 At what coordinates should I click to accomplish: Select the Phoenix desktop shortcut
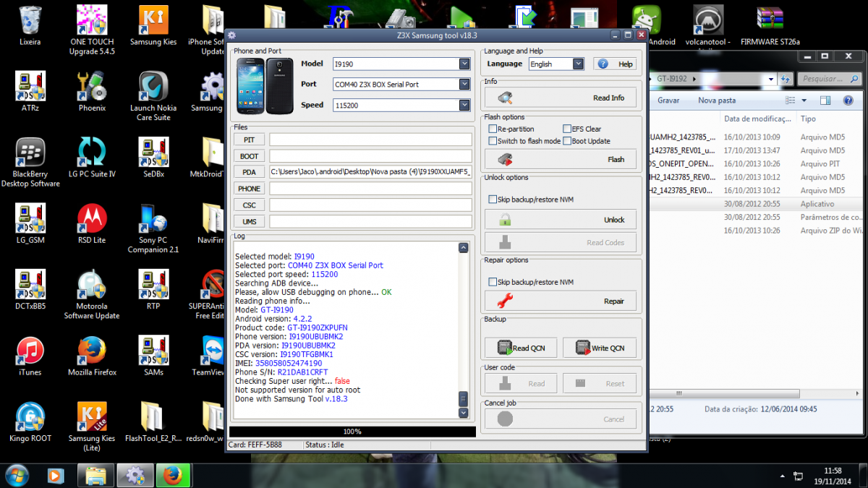92,93
